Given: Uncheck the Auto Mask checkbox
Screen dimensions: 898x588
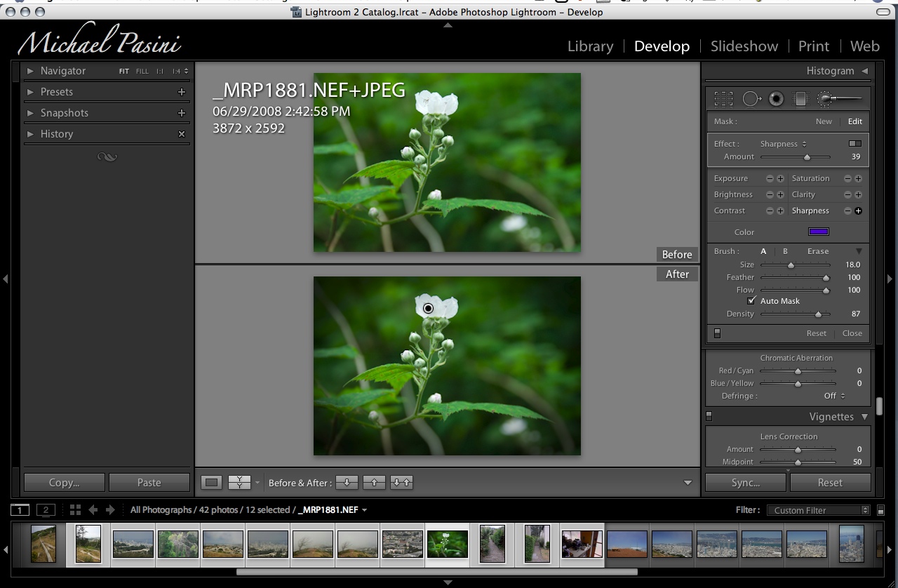Looking at the screenshot, I should point(752,301).
